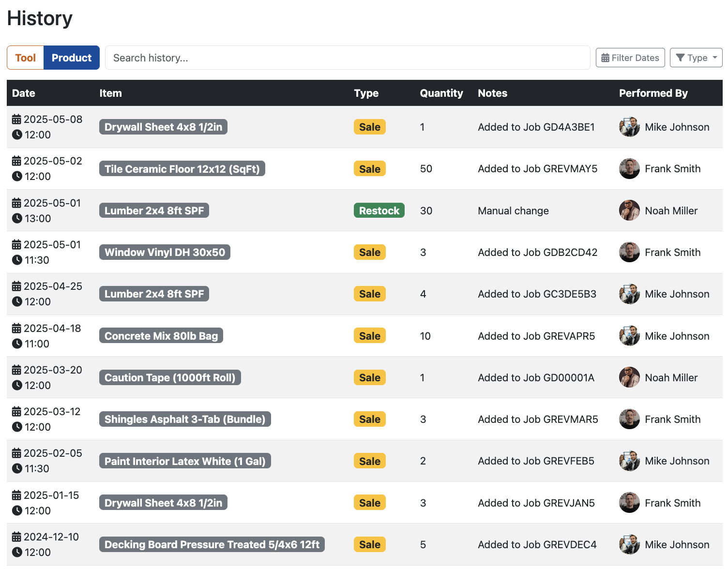This screenshot has height=569, width=728.
Task: Click Noah Miller's avatar on the Restock row
Action: [629, 210]
